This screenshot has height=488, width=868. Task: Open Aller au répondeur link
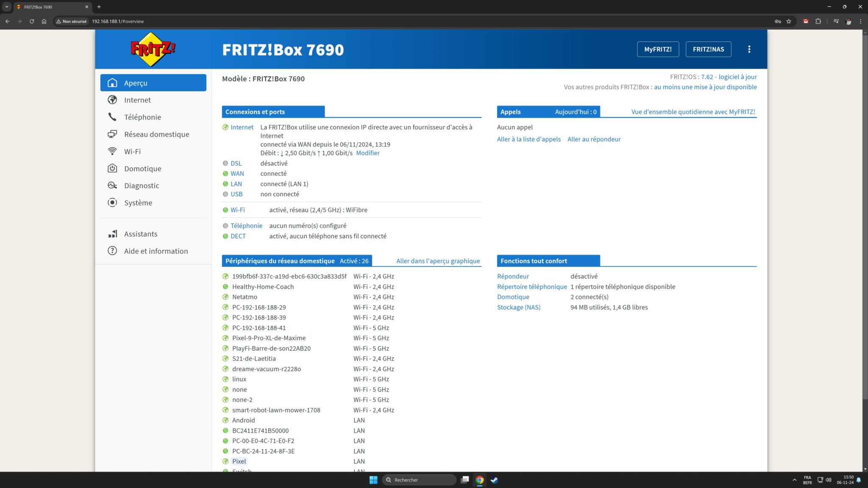(594, 139)
